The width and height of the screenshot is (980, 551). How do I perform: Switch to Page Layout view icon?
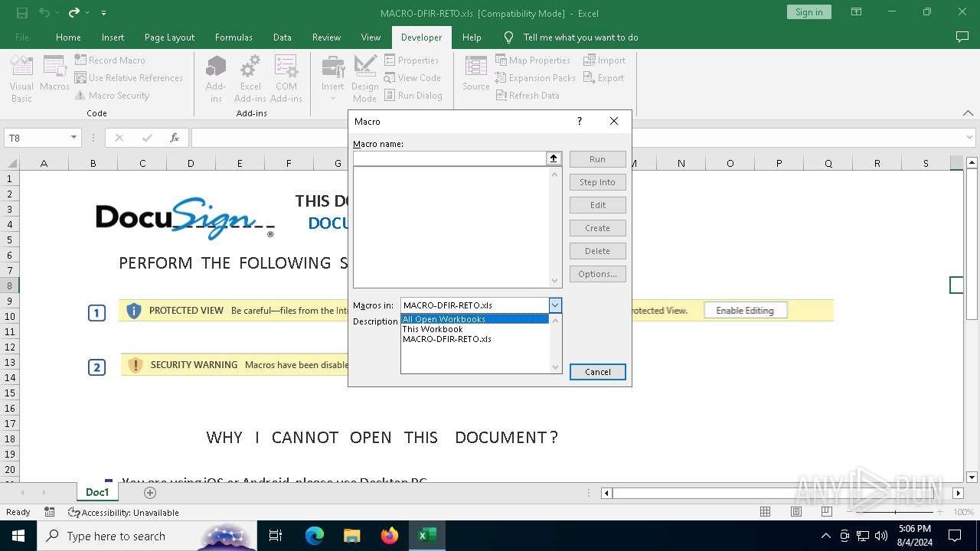[796, 512]
